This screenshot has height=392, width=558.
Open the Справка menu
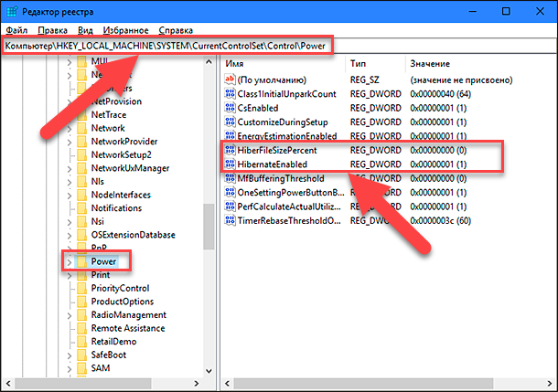[x=176, y=30]
